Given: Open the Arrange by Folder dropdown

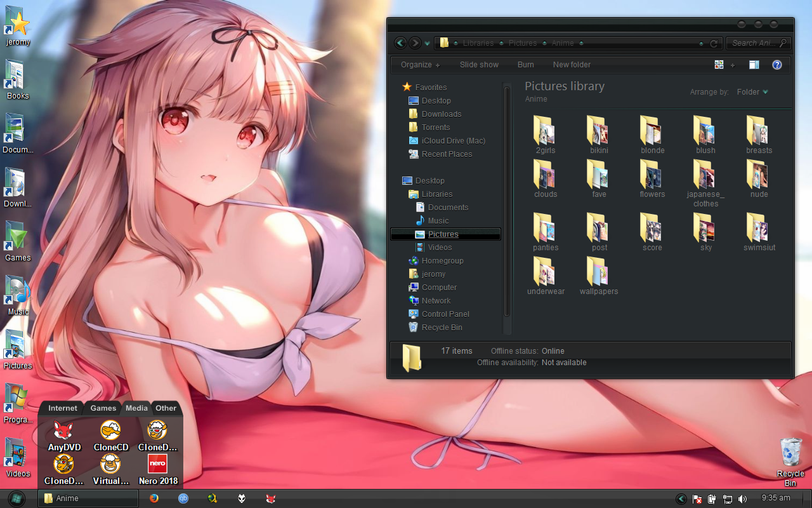Looking at the screenshot, I should [752, 92].
